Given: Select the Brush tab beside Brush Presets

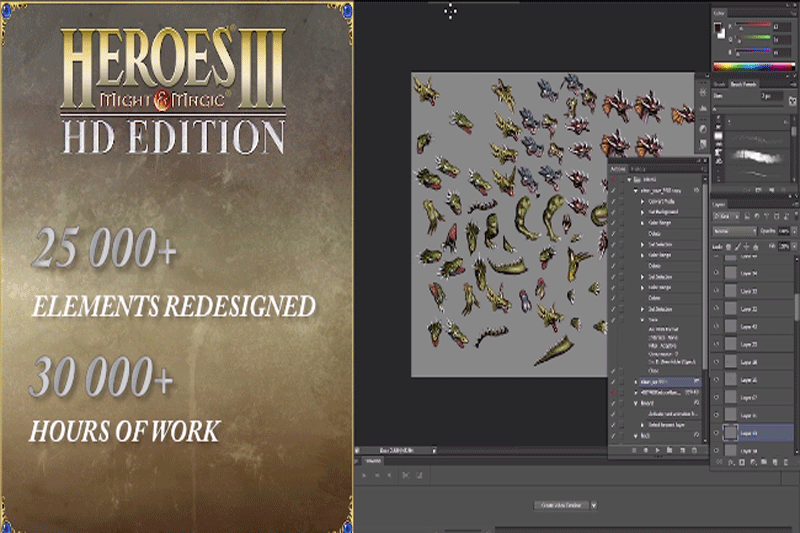Looking at the screenshot, I should point(720,84).
